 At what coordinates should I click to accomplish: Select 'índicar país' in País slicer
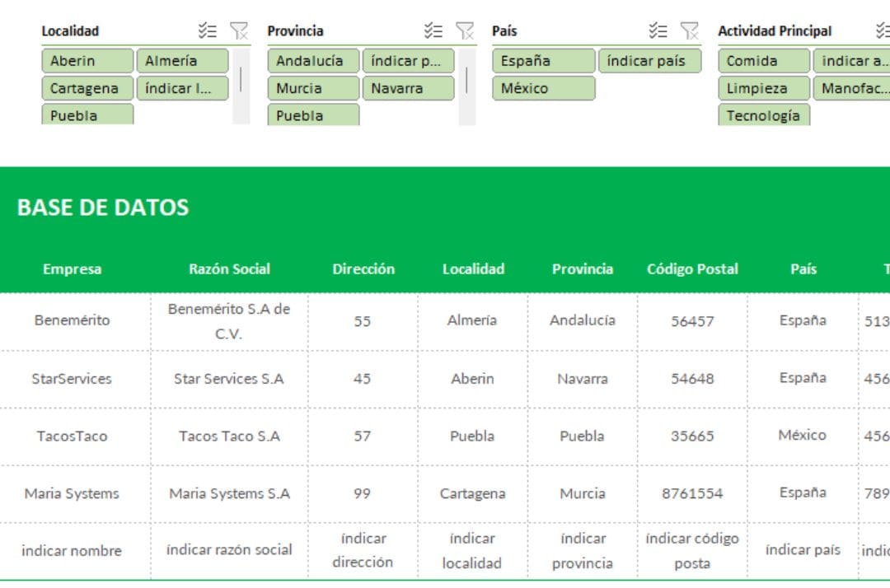point(650,61)
